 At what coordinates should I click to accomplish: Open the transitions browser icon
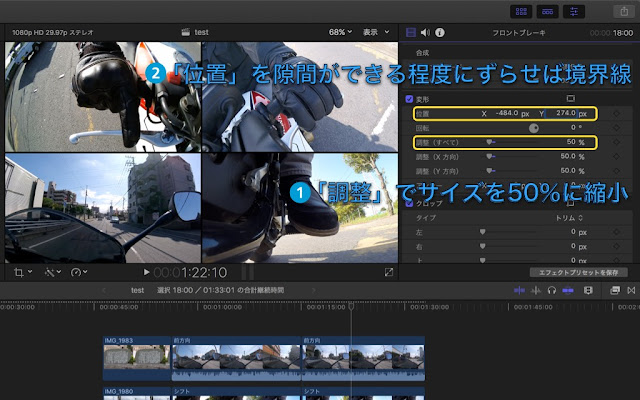click(631, 290)
